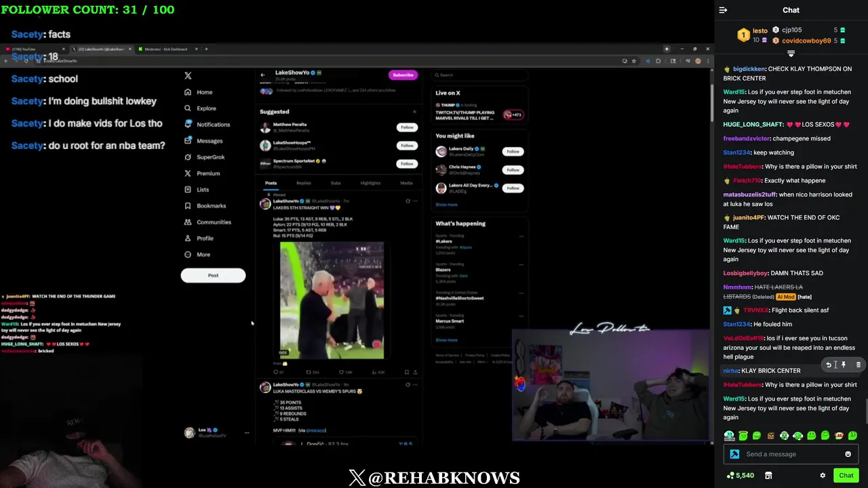Click the green Chat send button
The width and height of the screenshot is (868, 488).
846,476
